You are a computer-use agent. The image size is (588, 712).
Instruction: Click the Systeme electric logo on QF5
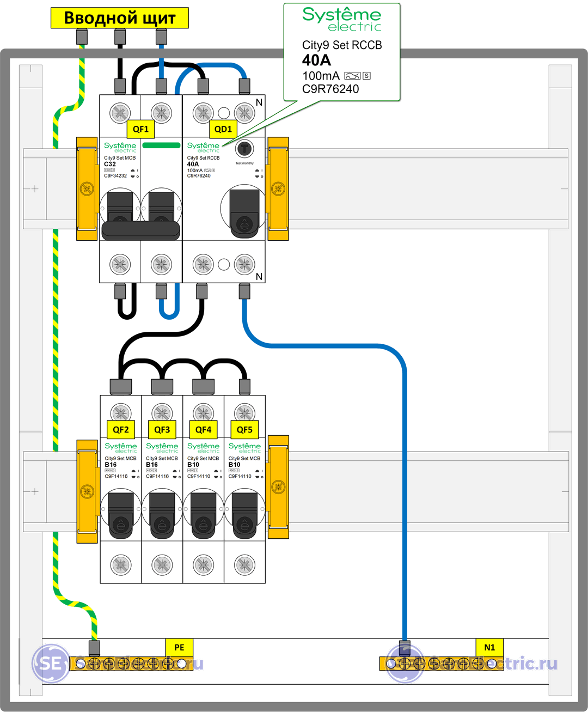point(244,448)
